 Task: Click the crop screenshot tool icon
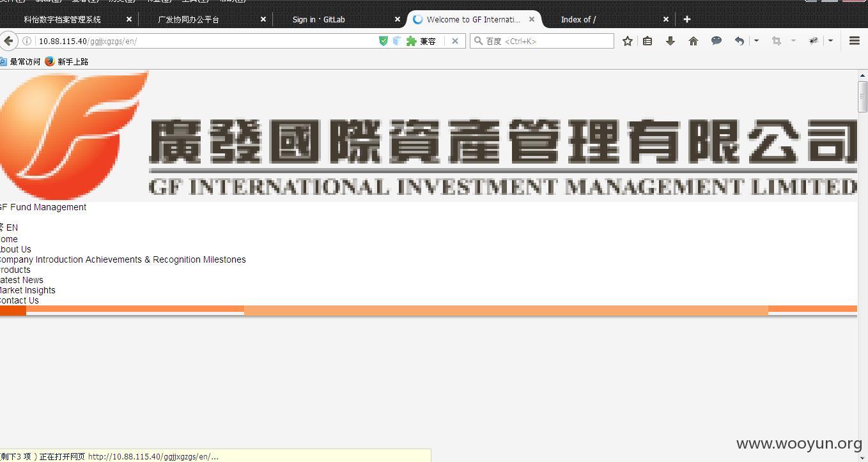pyautogui.click(x=777, y=41)
